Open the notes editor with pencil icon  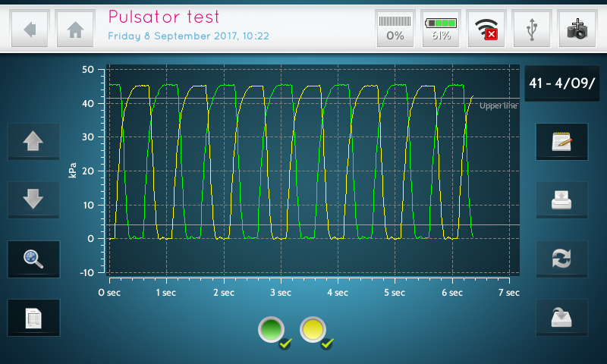561,142
